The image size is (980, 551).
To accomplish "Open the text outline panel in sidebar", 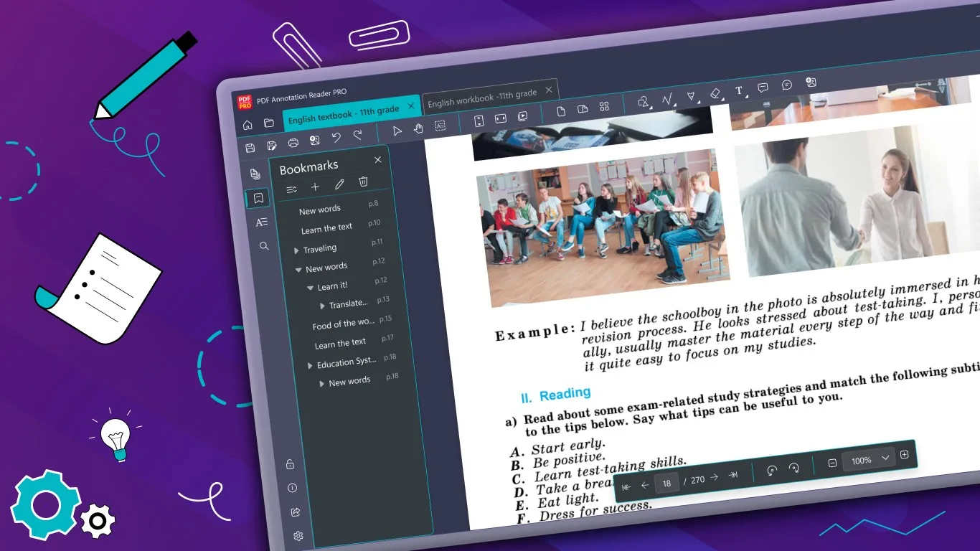I will (261, 222).
